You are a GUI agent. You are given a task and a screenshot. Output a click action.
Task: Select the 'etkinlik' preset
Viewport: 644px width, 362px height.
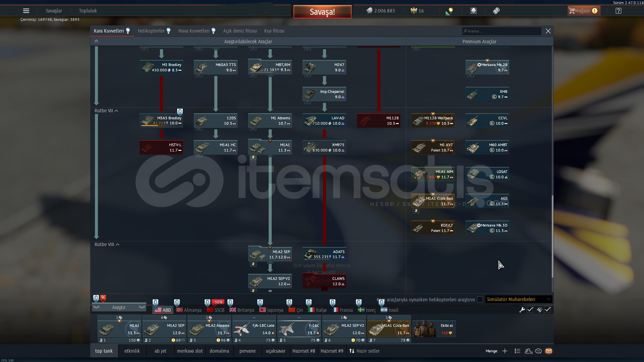pyautogui.click(x=132, y=351)
